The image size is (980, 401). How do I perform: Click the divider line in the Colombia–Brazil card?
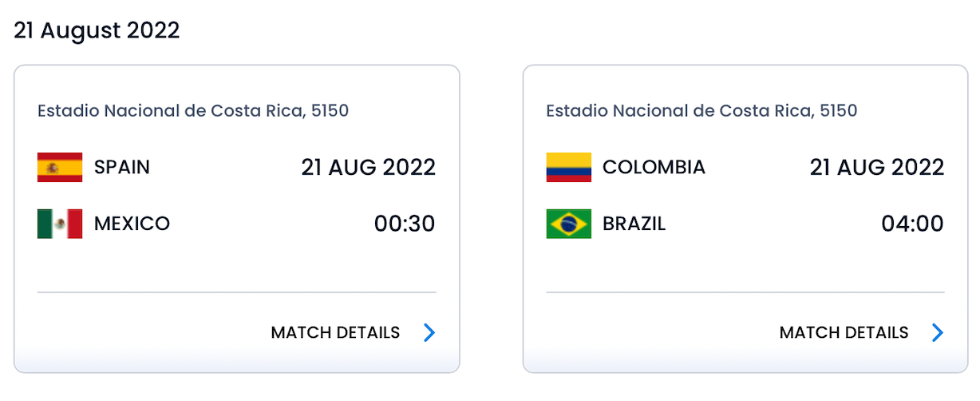(745, 292)
